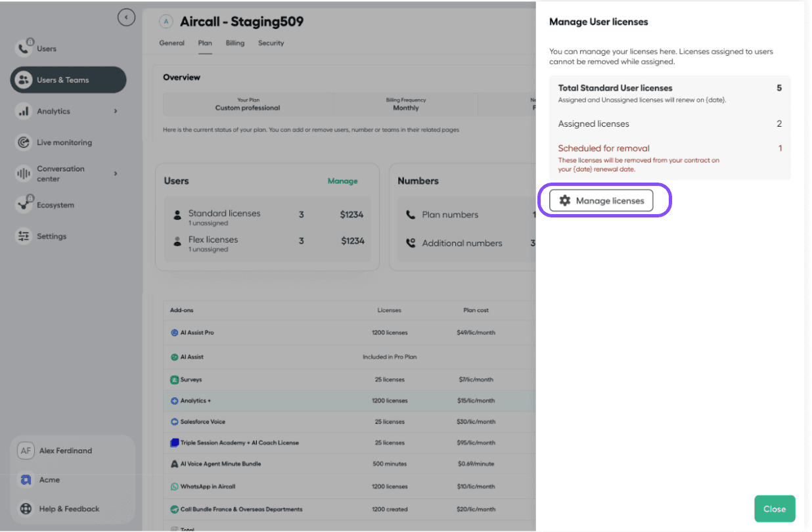
Task: Open the Conversation center waveform icon
Action: [x=24, y=174]
